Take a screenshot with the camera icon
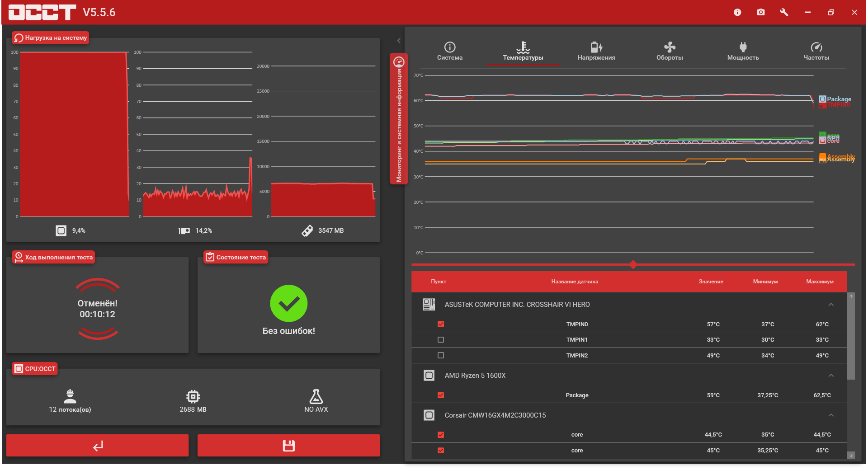 [761, 12]
